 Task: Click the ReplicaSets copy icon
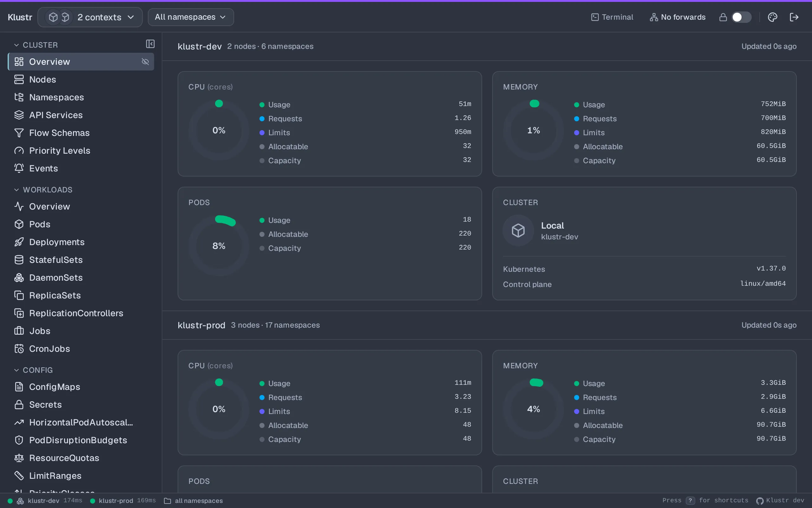point(19,295)
